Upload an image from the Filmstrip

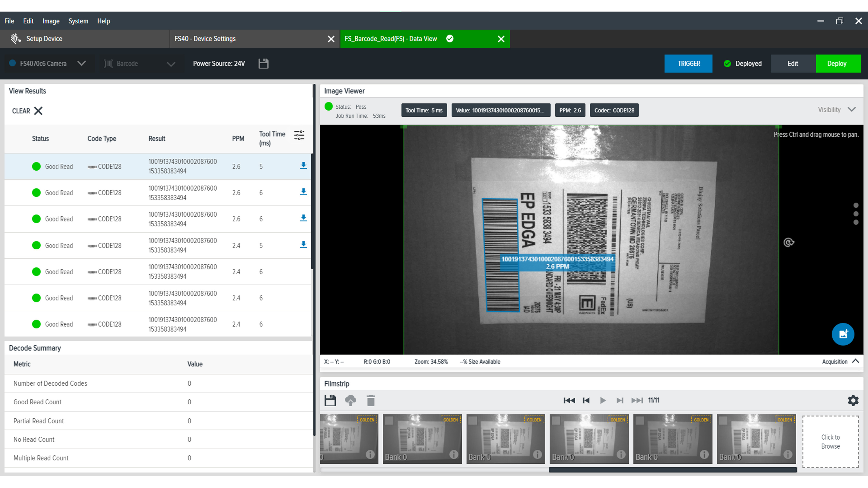pyautogui.click(x=350, y=401)
